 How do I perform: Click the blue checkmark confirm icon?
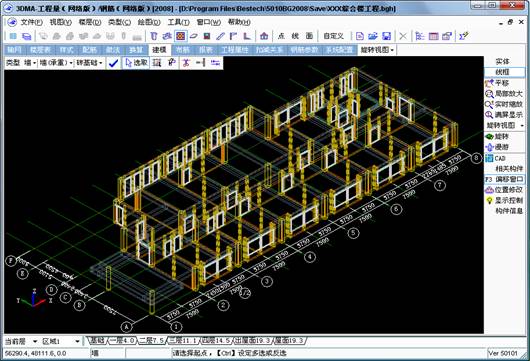pyautogui.click(x=114, y=63)
